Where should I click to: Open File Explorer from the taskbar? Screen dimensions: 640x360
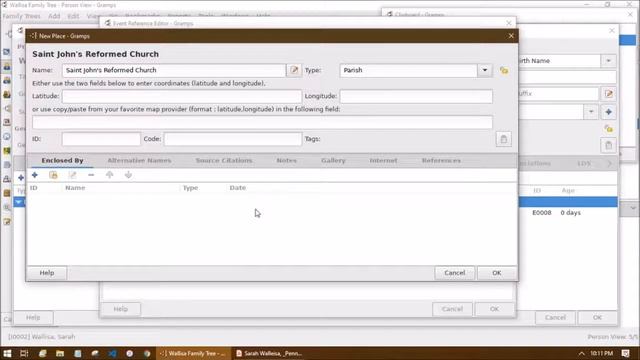pos(60,353)
